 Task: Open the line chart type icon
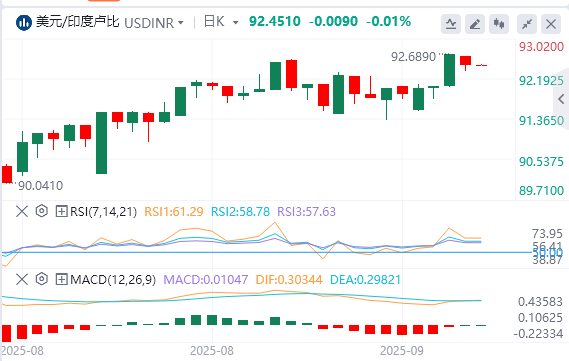(451, 24)
